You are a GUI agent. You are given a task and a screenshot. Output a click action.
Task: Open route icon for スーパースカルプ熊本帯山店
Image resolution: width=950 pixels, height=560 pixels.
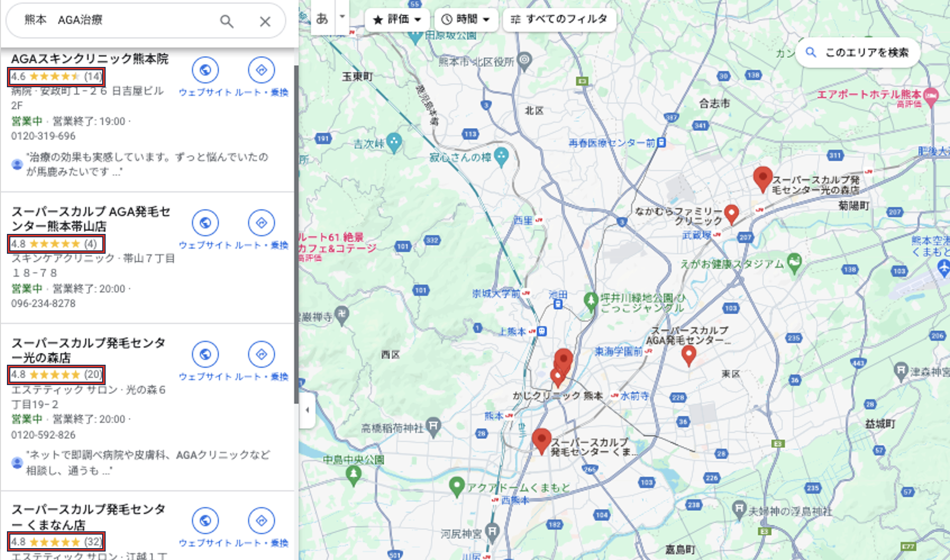(x=261, y=223)
